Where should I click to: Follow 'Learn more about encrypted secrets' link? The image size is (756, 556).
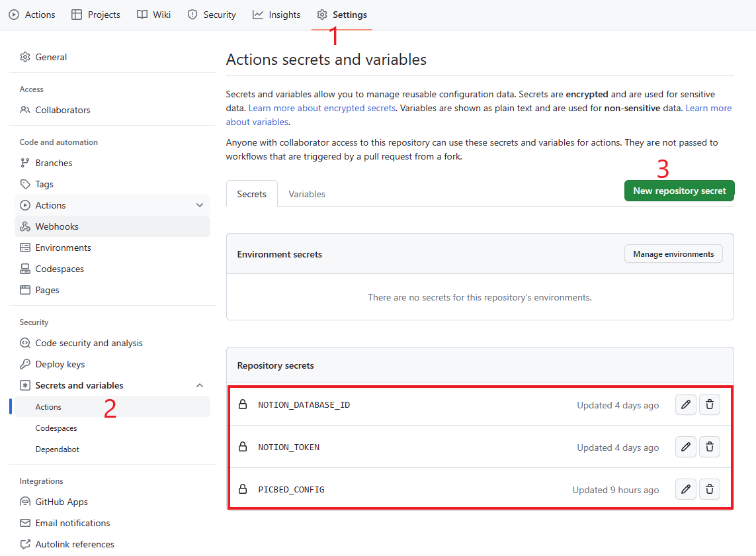click(x=322, y=108)
